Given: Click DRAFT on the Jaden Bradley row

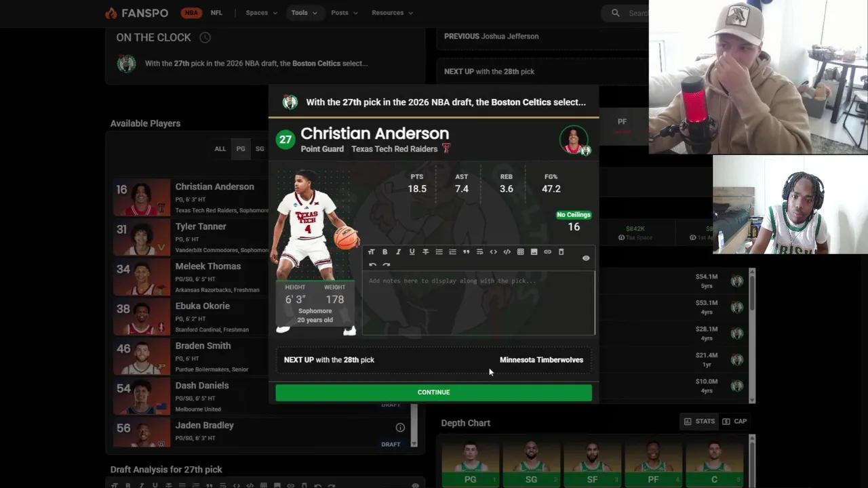Looking at the screenshot, I should (x=391, y=445).
